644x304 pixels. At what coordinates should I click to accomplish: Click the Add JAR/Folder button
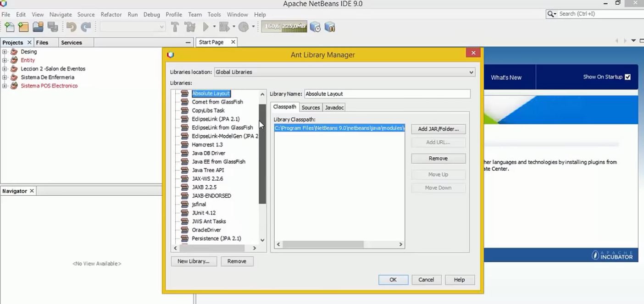(x=438, y=129)
